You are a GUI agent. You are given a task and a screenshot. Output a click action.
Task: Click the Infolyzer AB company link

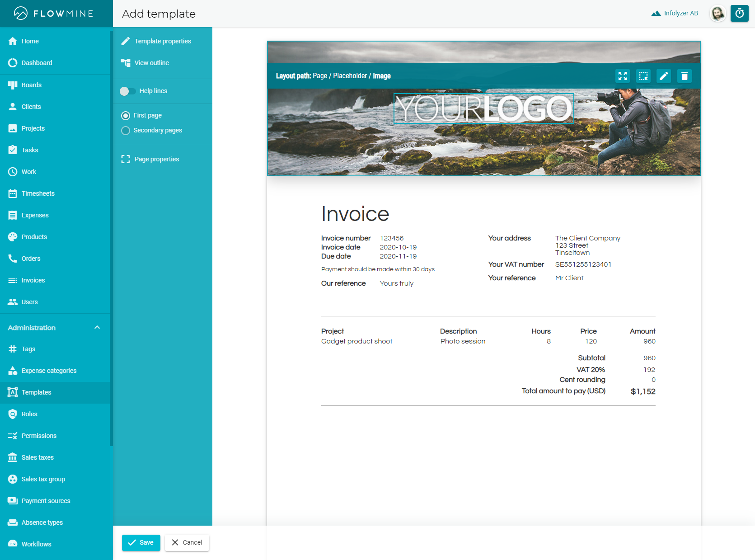click(675, 13)
